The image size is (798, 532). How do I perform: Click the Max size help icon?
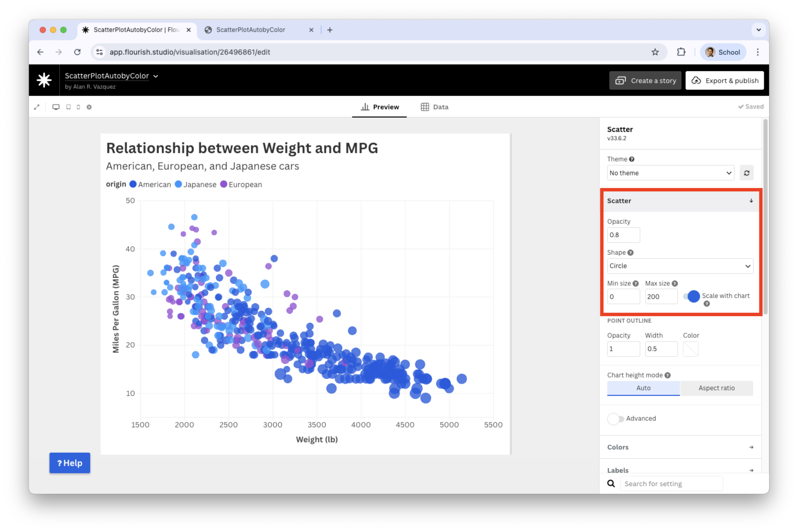pos(675,283)
